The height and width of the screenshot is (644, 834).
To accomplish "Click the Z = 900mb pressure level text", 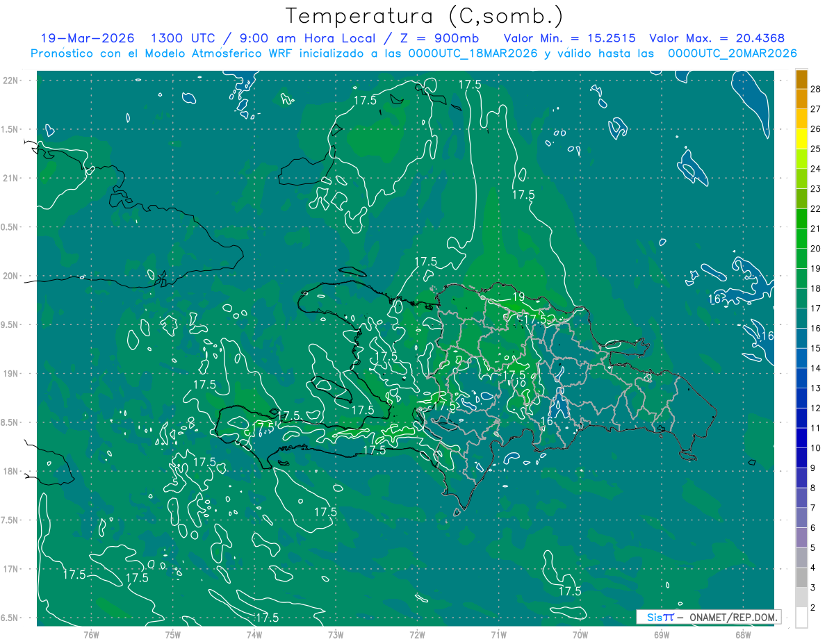I will pos(450,38).
